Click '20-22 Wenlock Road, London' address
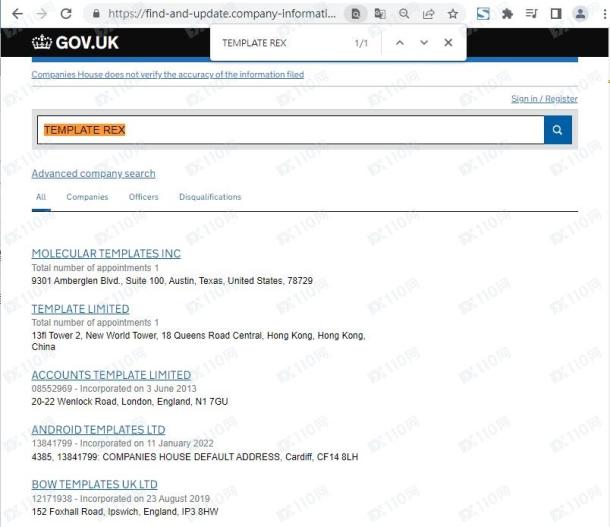Viewport: 610px width, 527px height. coord(130,402)
